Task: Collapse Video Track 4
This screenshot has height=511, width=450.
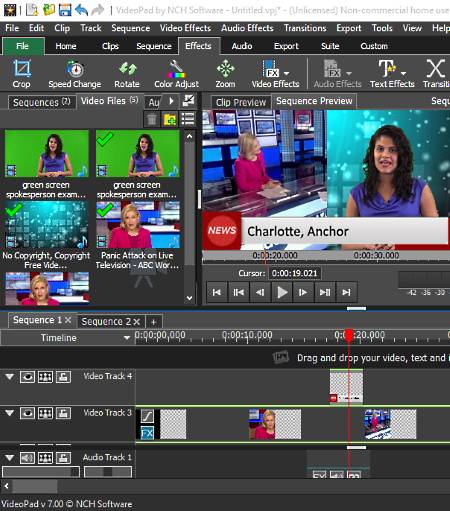Action: coord(10,377)
